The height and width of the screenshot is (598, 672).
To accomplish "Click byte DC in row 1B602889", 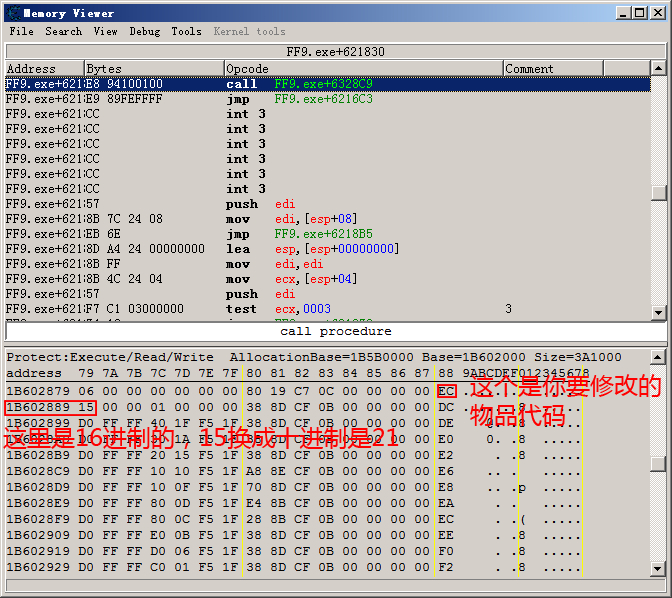I will point(446,407).
